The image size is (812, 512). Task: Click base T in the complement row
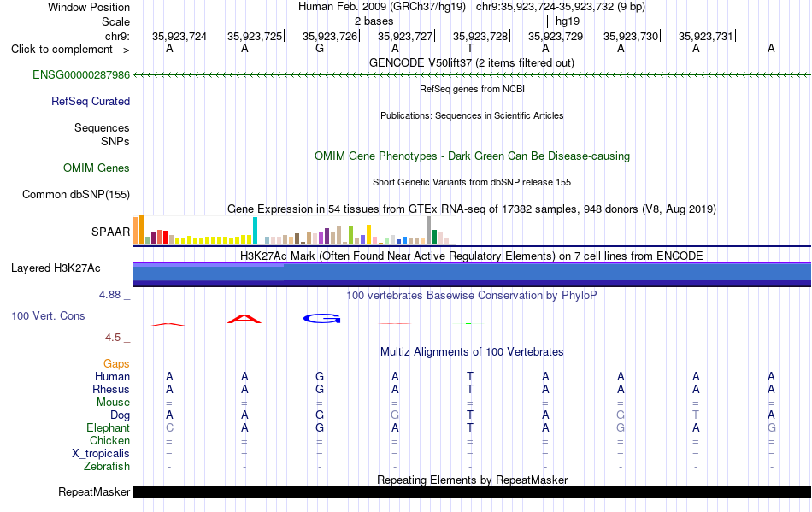470,49
